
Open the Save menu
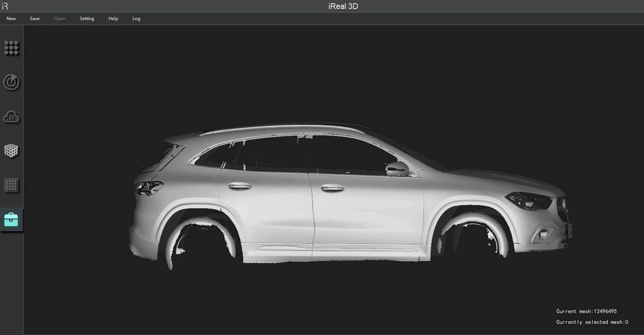click(x=35, y=19)
